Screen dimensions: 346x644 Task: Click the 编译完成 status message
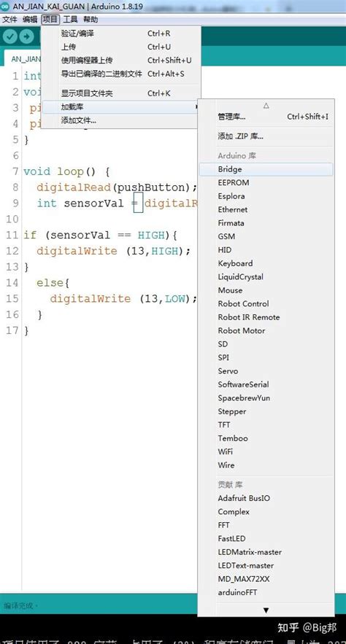point(20,605)
